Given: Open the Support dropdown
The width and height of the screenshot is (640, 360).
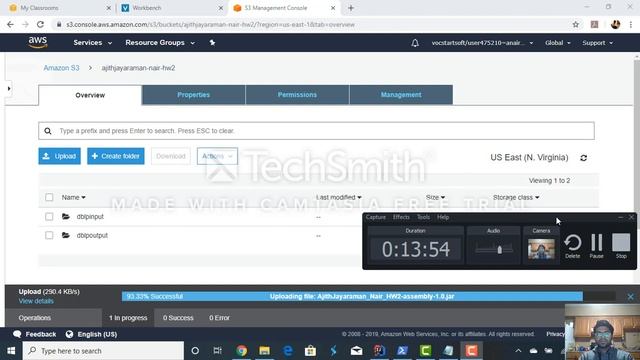Looking at the screenshot, I should [598, 43].
